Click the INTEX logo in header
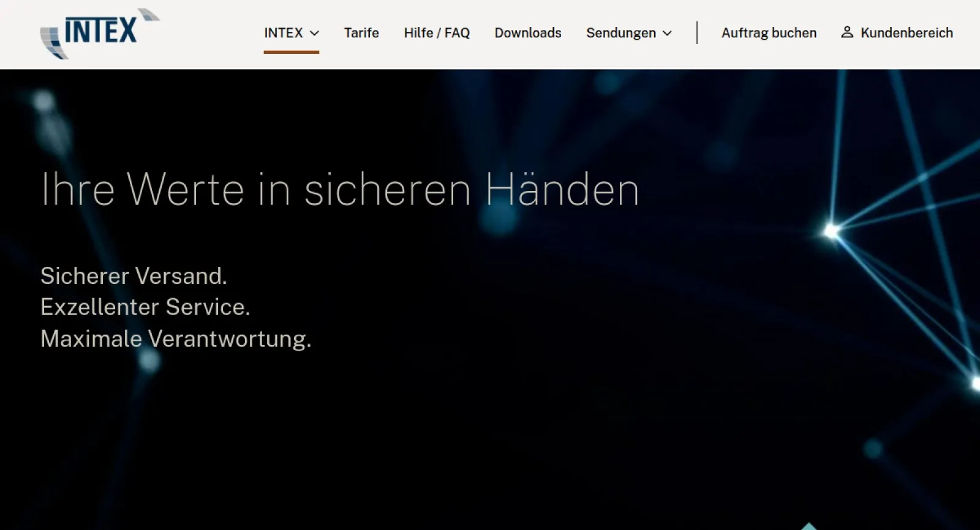Image resolution: width=980 pixels, height=530 pixels. [100, 34]
